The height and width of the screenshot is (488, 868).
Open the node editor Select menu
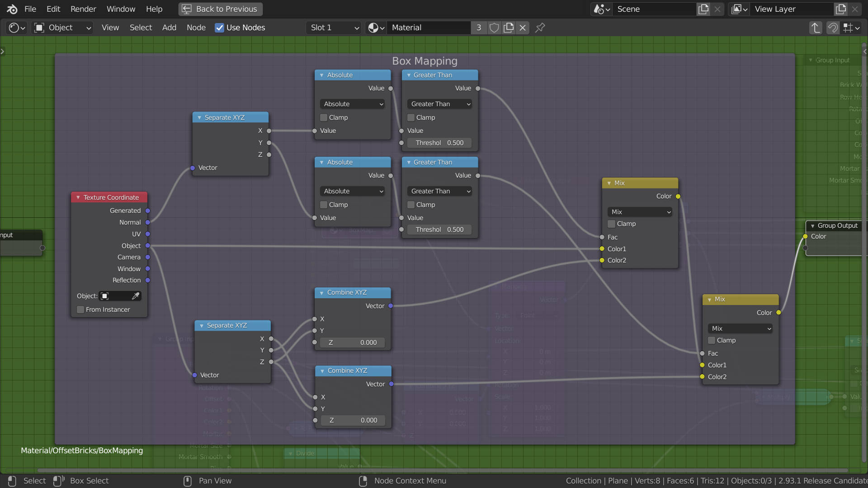pos(141,28)
